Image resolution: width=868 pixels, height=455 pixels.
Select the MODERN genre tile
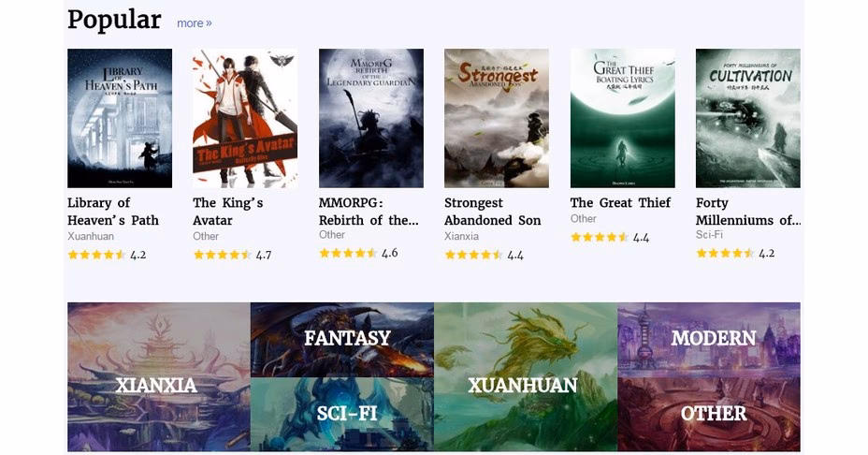tap(709, 339)
